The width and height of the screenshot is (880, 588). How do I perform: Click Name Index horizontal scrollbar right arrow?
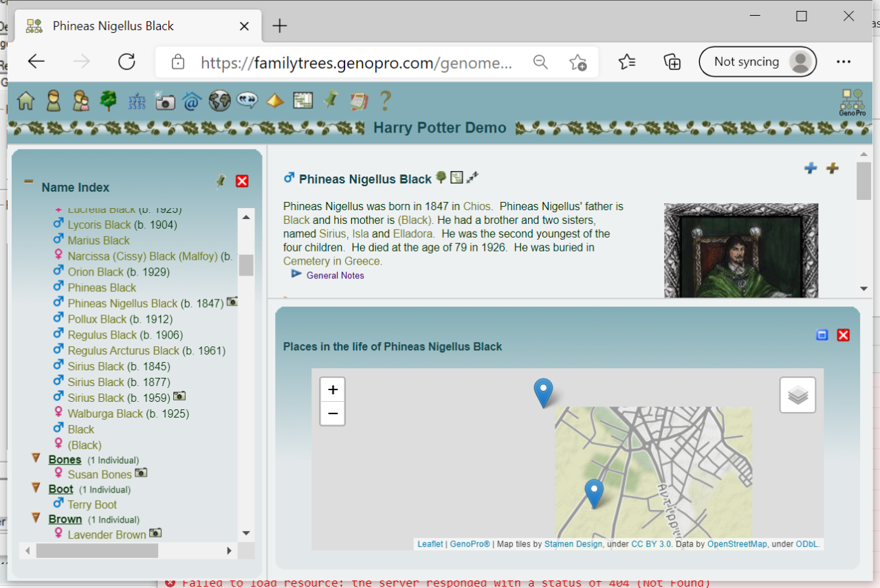point(230,551)
